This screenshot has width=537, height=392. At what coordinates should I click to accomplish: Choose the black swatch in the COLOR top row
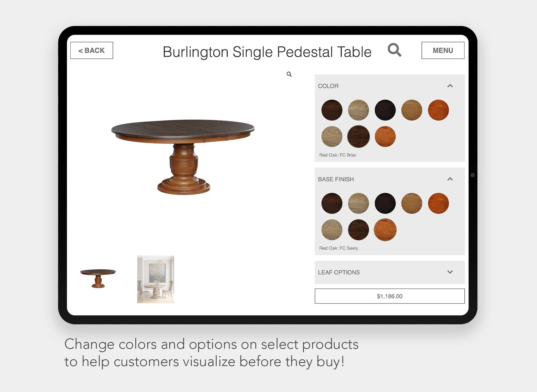pyautogui.click(x=385, y=110)
